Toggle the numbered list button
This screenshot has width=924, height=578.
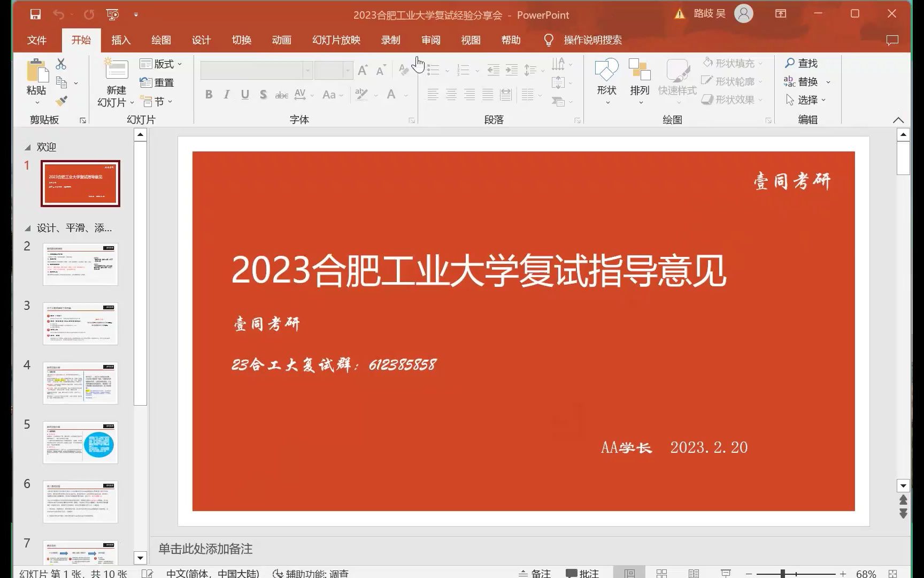[464, 70]
